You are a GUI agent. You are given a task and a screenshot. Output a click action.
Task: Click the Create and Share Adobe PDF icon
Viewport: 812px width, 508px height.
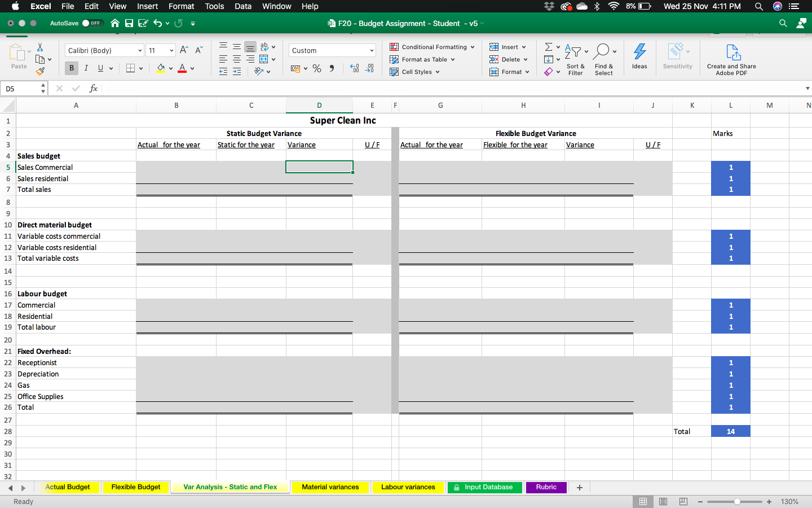point(731,56)
